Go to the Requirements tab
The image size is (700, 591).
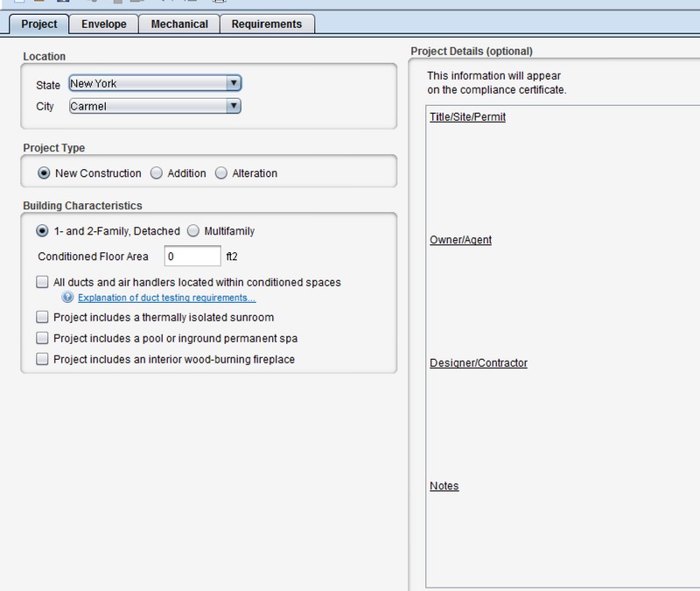click(266, 25)
